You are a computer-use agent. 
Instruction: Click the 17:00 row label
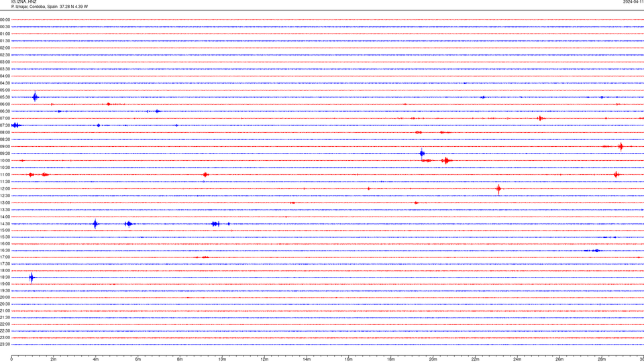[5, 257]
